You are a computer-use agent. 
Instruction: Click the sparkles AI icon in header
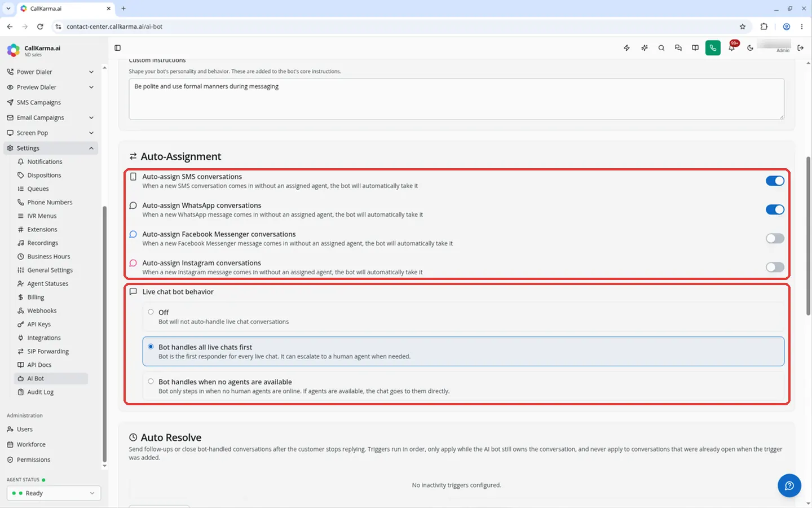(644, 48)
